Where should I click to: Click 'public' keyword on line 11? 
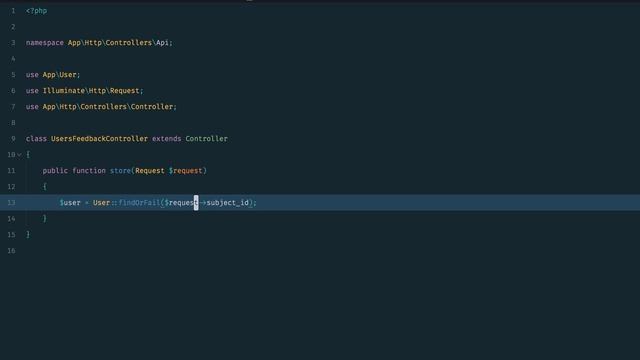(55, 171)
